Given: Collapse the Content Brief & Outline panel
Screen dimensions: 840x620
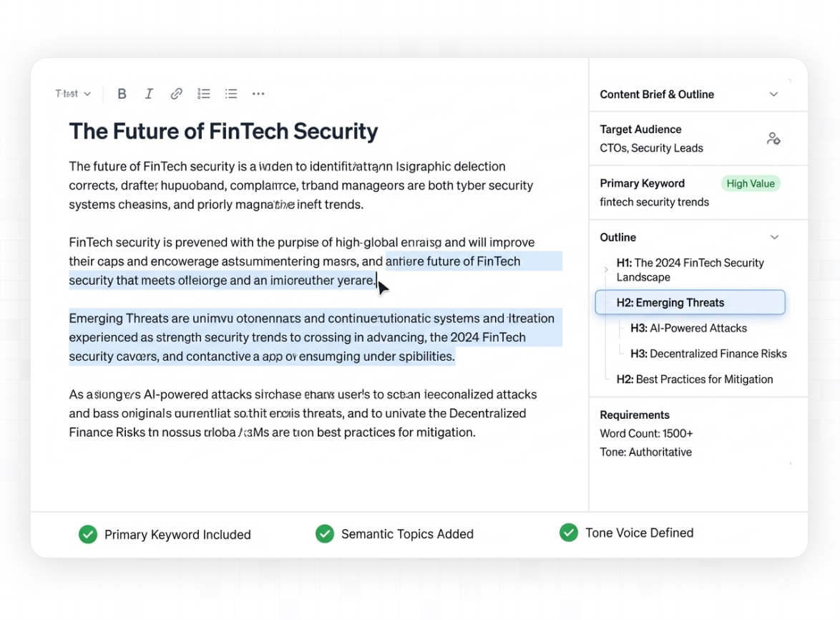Looking at the screenshot, I should click(x=773, y=95).
